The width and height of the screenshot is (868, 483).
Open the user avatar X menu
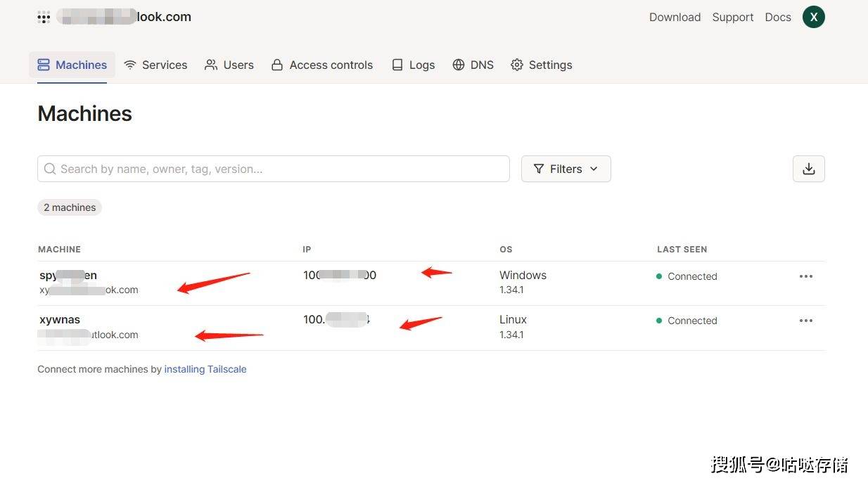pyautogui.click(x=814, y=17)
